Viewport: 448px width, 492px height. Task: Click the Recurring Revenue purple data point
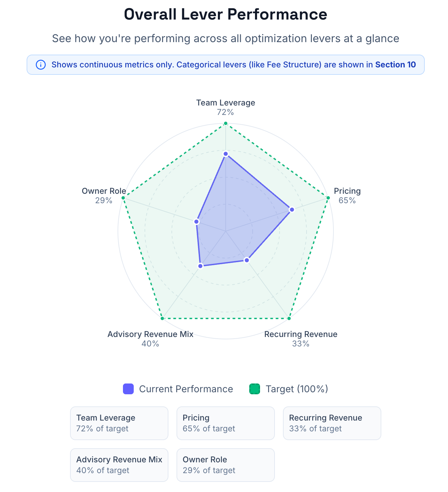coord(247,260)
